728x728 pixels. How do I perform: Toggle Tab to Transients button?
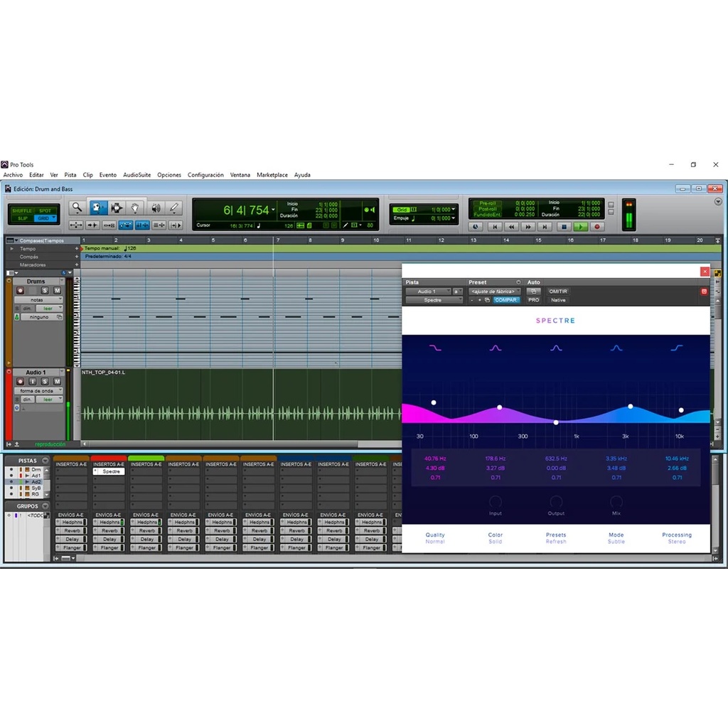click(x=92, y=225)
